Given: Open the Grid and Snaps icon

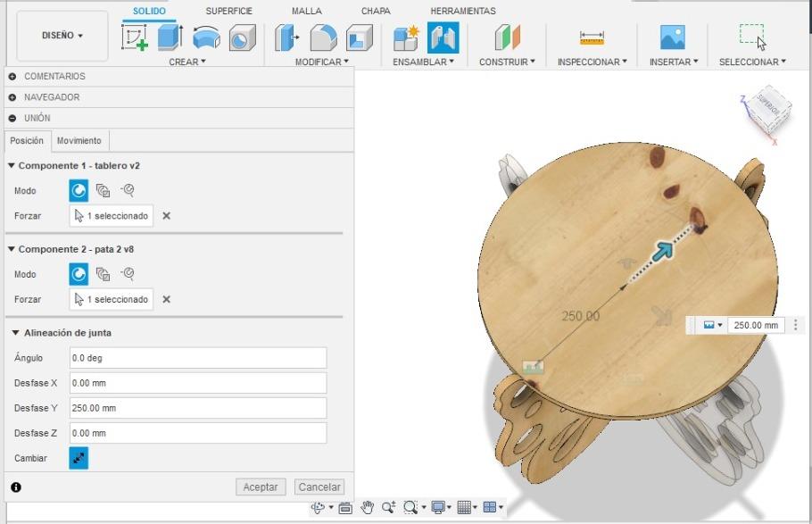Looking at the screenshot, I should point(464,507).
